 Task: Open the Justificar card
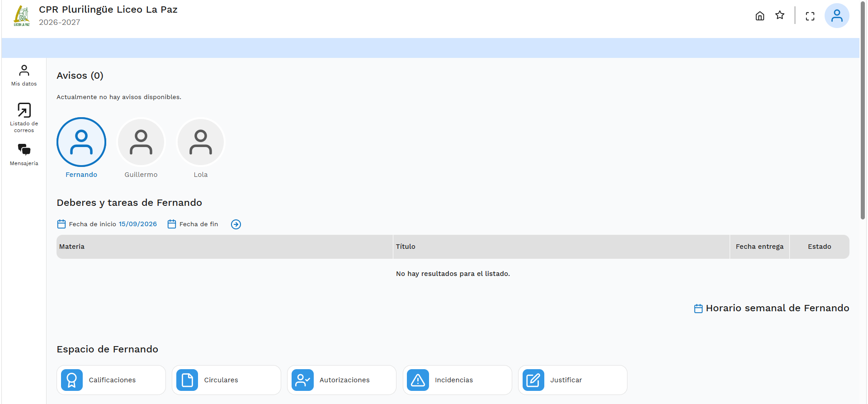click(573, 380)
